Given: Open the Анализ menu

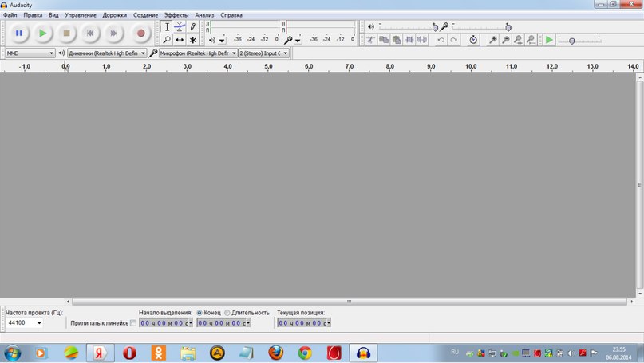Looking at the screenshot, I should coord(204,15).
